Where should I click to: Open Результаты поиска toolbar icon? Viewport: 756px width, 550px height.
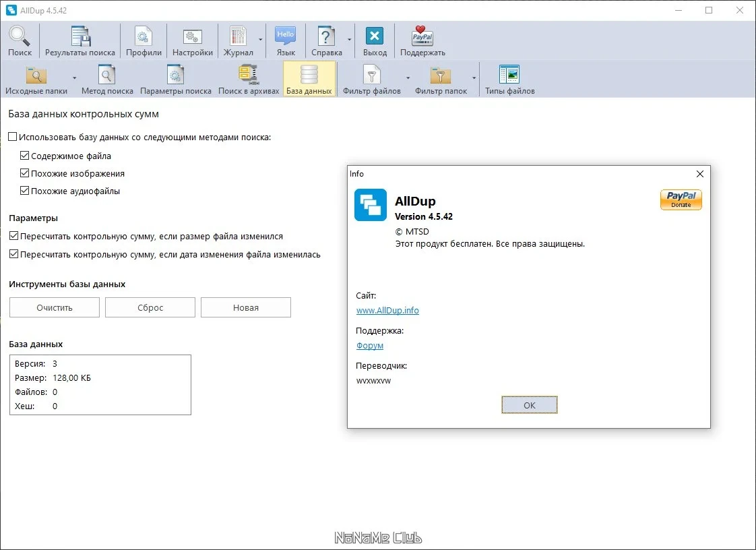click(80, 36)
